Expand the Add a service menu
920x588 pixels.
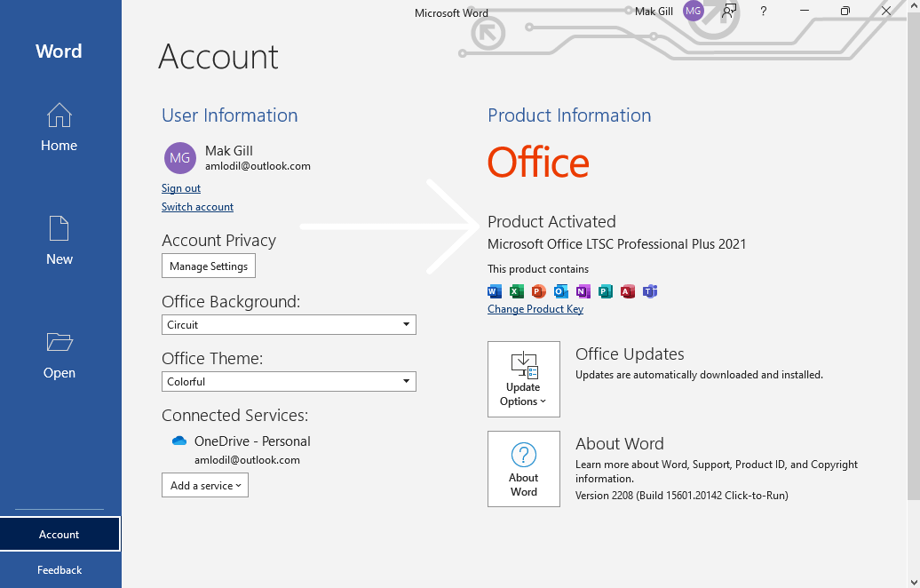pyautogui.click(x=205, y=485)
